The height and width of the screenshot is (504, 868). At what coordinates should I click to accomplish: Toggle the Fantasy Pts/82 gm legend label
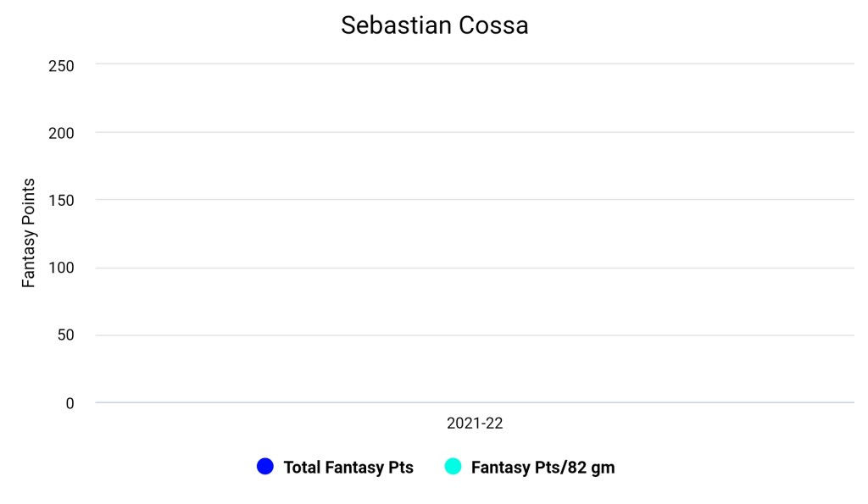click(x=542, y=467)
